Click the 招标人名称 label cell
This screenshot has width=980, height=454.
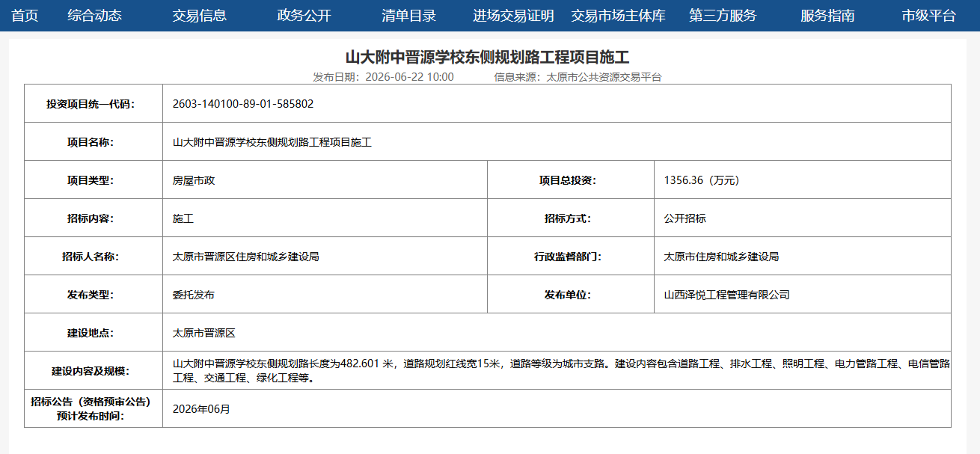point(94,257)
